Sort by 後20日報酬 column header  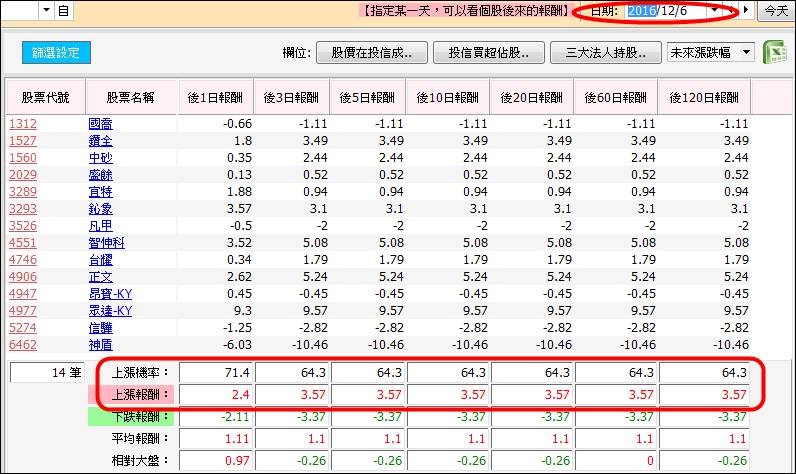[x=532, y=97]
